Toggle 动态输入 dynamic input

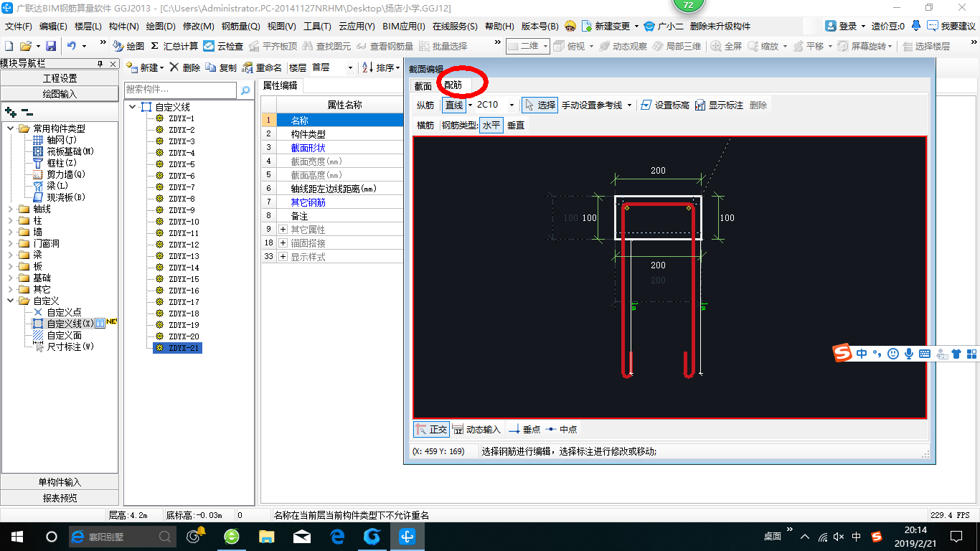(476, 429)
